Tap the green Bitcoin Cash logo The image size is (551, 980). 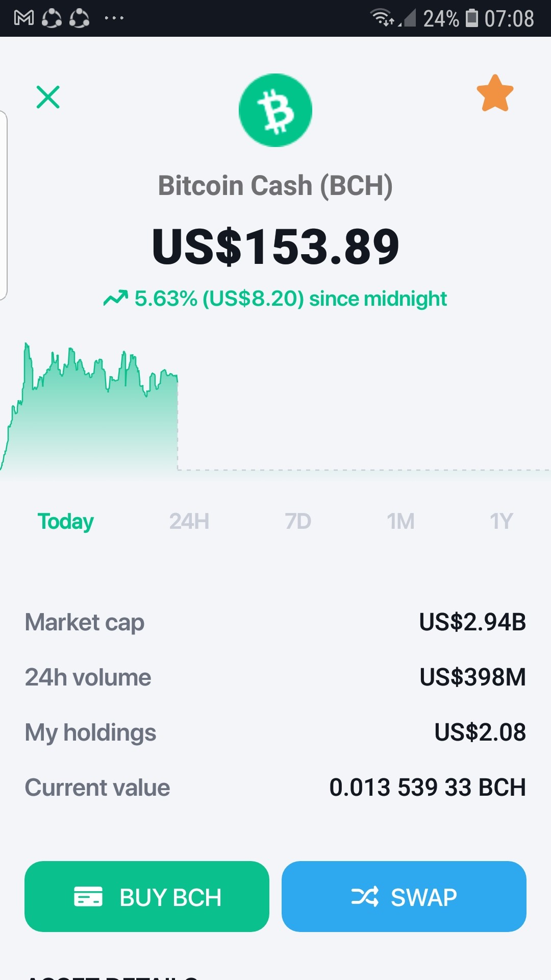point(275,110)
